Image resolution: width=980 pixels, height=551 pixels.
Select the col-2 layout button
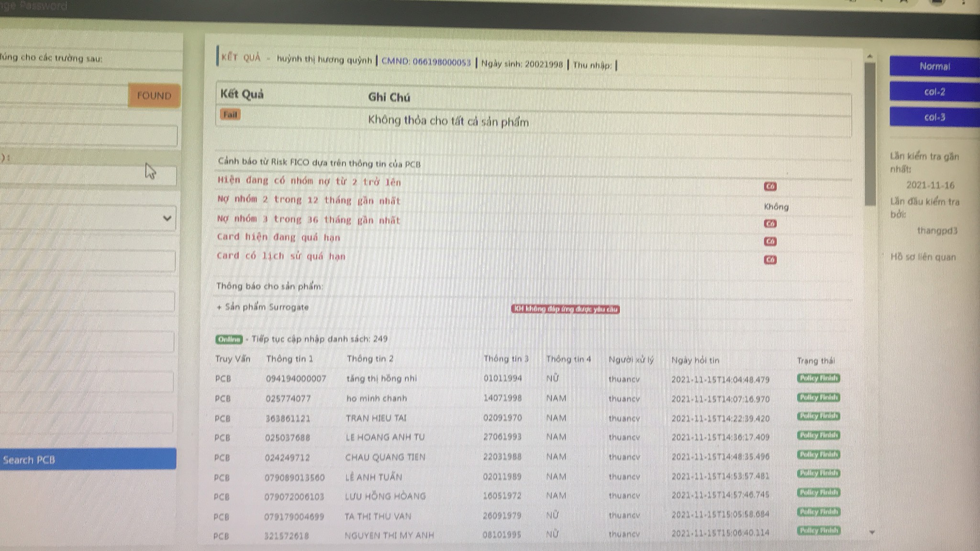pos(934,92)
